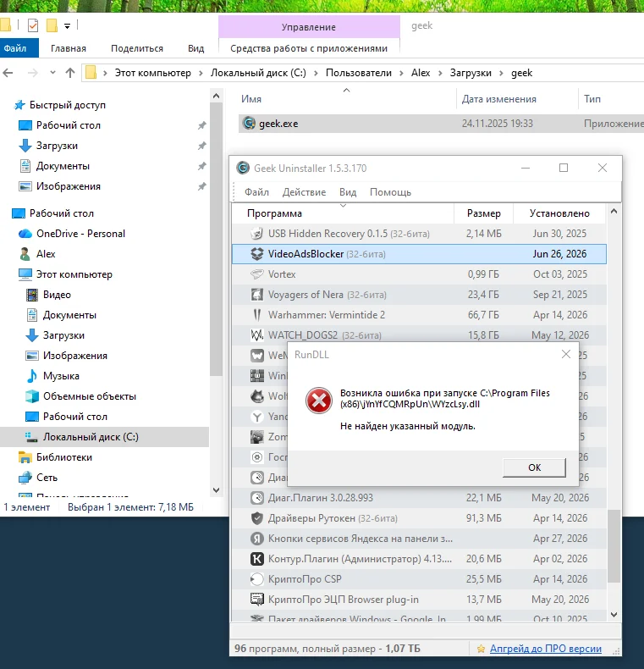Image resolution: width=644 pixels, height=669 pixels.
Task: Select the Vortex app icon
Action: (x=256, y=274)
